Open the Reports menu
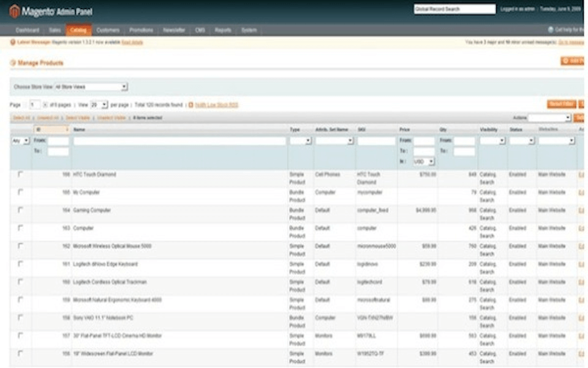Image resolution: width=588 pixels, height=368 pixels. point(223,30)
